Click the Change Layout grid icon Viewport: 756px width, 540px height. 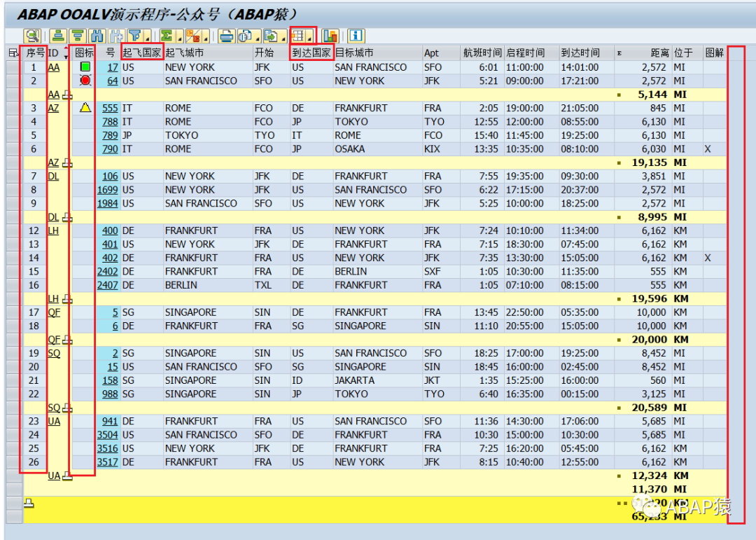tap(298, 36)
